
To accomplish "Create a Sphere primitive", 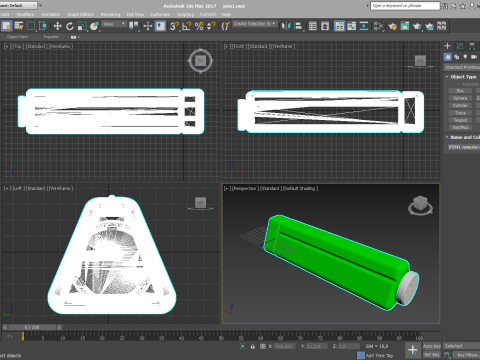I will click(x=460, y=98).
